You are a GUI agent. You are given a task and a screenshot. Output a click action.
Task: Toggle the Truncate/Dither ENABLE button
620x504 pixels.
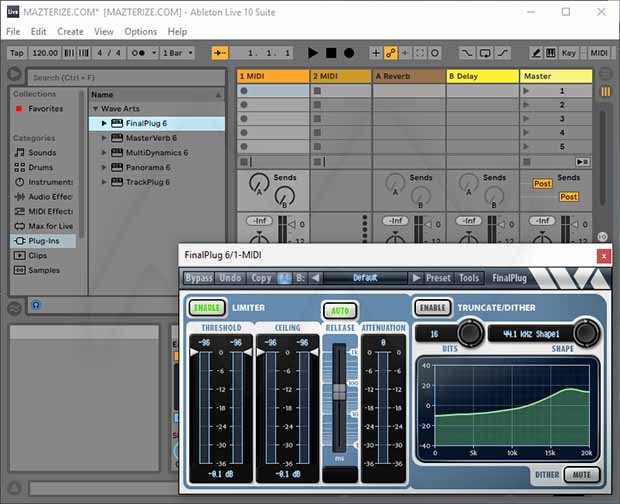(x=433, y=308)
